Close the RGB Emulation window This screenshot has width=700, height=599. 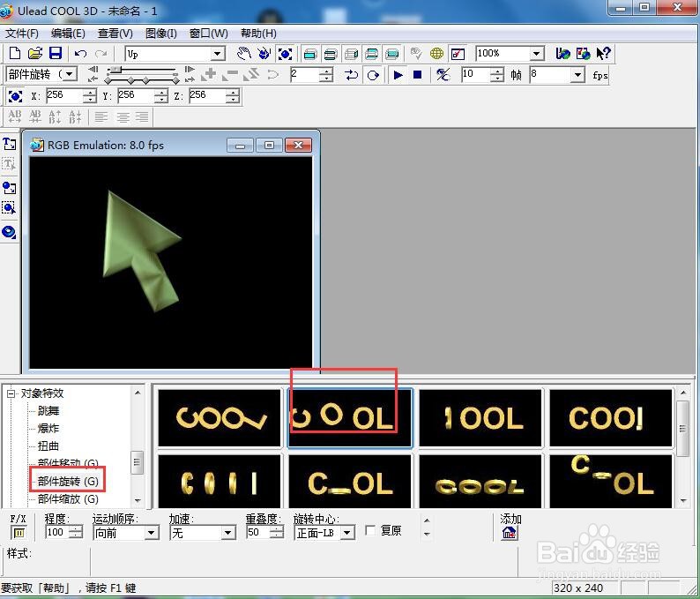click(x=298, y=146)
